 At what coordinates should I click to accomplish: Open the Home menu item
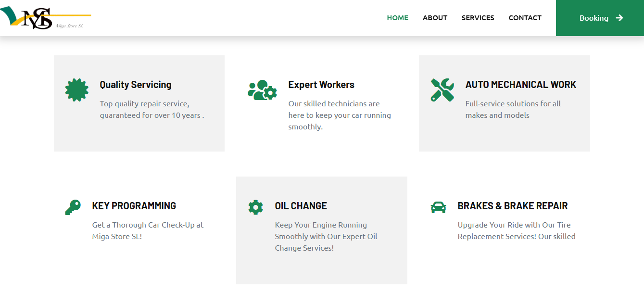click(397, 18)
